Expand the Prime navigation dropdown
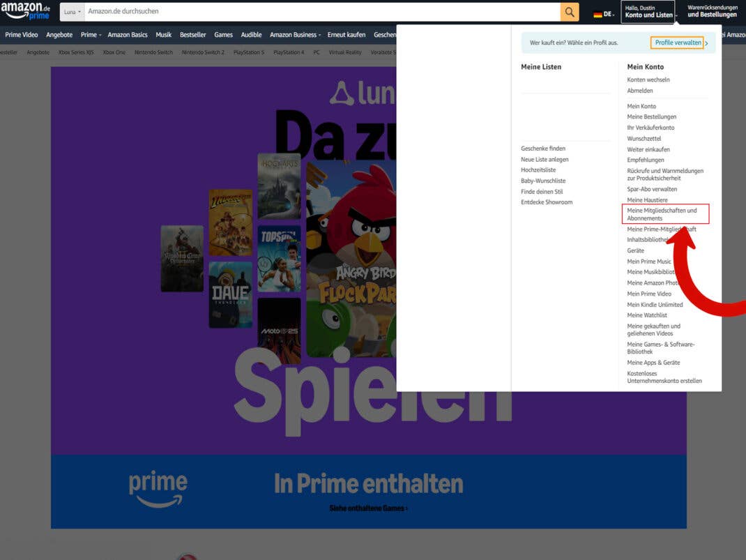 (x=89, y=34)
